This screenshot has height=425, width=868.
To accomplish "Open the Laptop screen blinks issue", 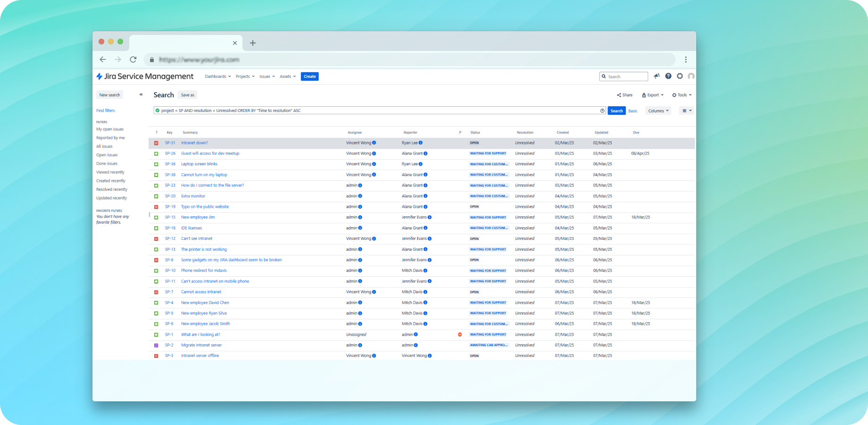I will (199, 164).
